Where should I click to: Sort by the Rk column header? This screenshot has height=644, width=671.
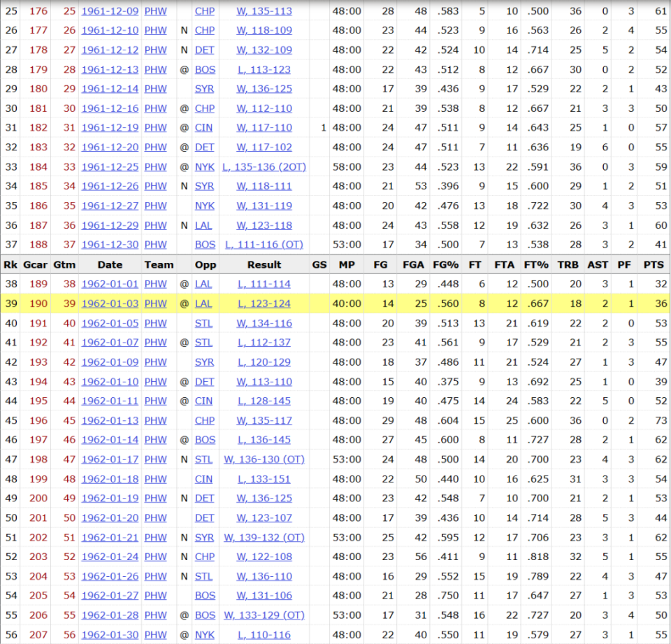(x=10, y=264)
